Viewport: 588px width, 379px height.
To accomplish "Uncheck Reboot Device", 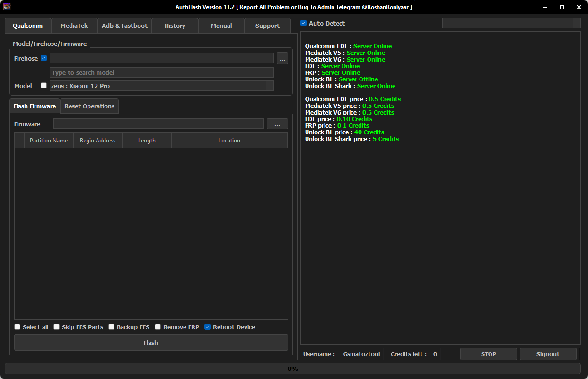I will (x=207, y=327).
